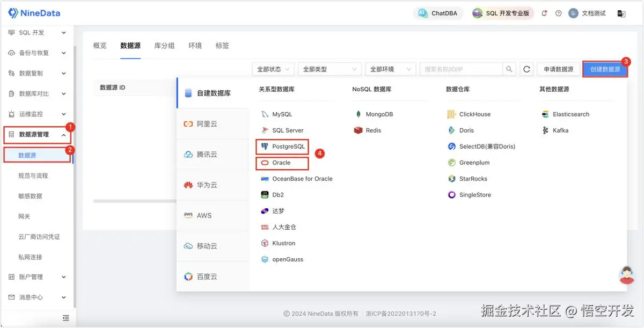Collapse the 数据源管理 sidebar menu
The image size is (644, 328).
[37, 135]
